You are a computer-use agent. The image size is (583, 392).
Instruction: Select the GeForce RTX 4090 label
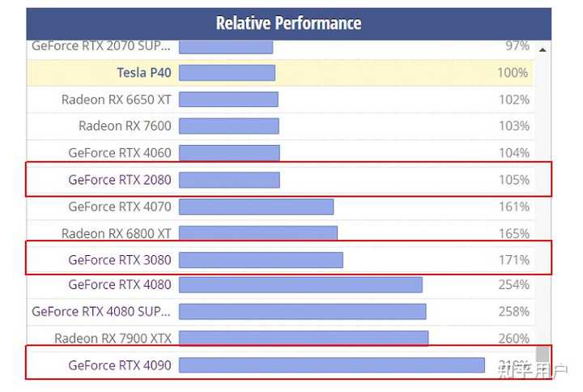click(x=120, y=365)
